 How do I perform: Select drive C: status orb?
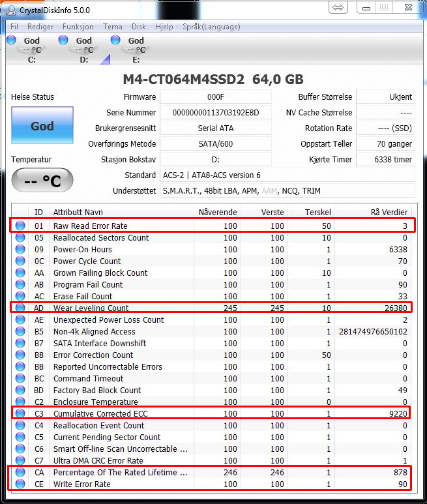[x=11, y=40]
